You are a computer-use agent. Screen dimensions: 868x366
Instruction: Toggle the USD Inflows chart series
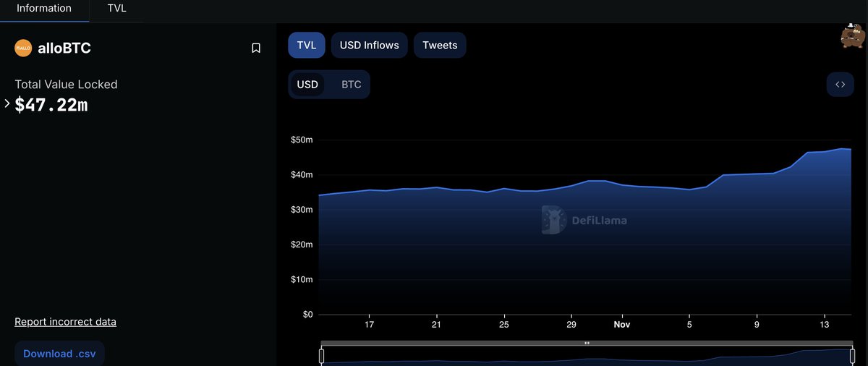tap(370, 45)
